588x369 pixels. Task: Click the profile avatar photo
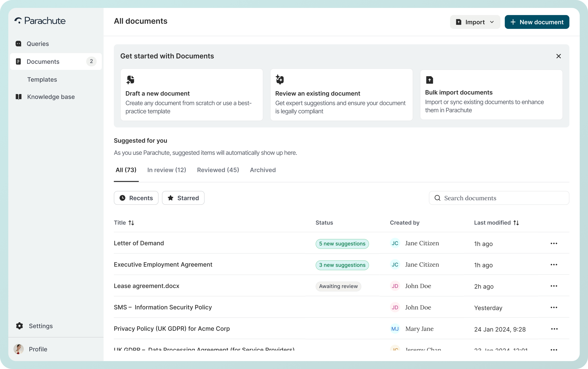[x=18, y=349]
